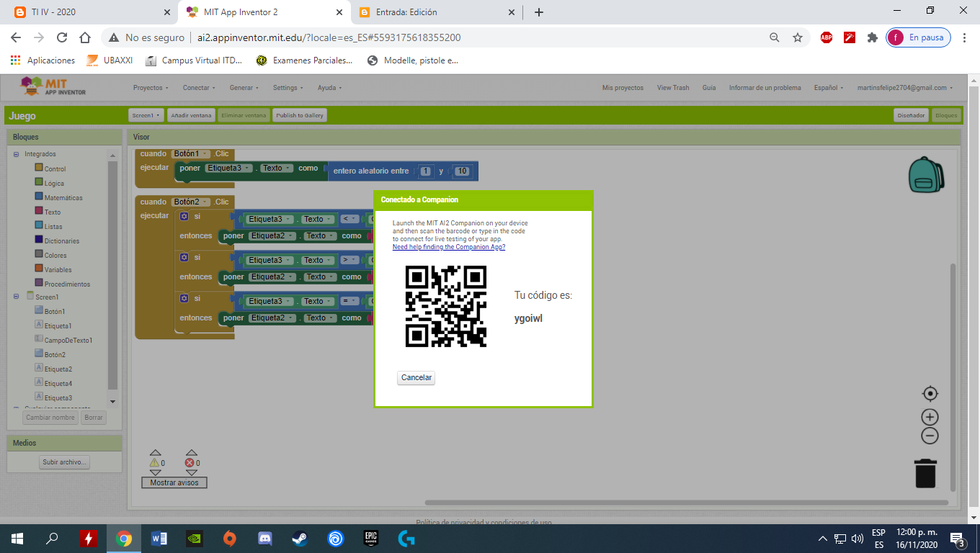Select the Listas blocks category
980x553 pixels.
click(x=53, y=226)
